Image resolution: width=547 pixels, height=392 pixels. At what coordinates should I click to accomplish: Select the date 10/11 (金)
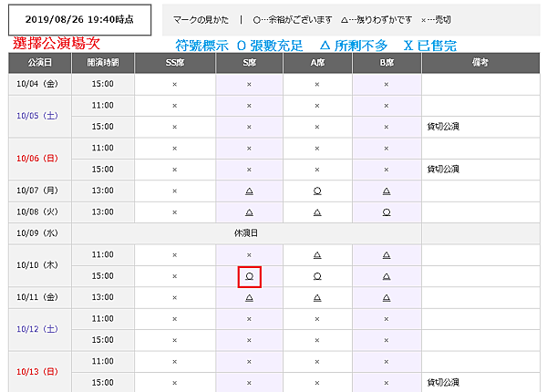coord(37,297)
